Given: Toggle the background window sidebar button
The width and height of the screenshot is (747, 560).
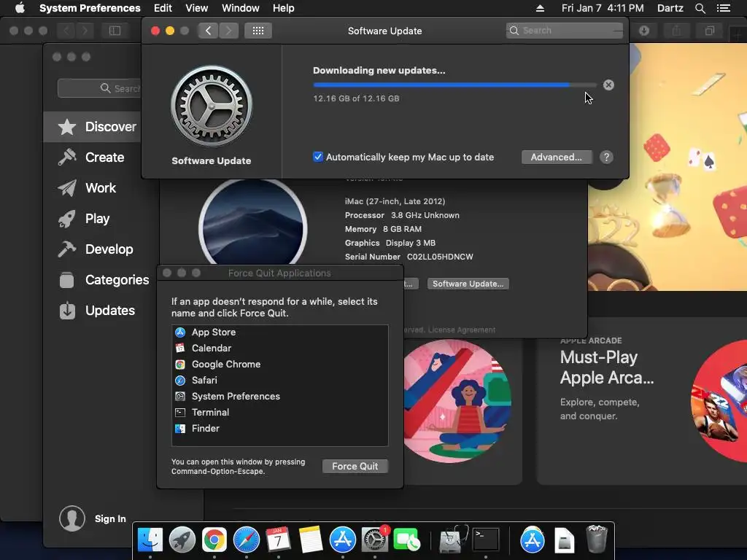Looking at the screenshot, I should [115, 31].
